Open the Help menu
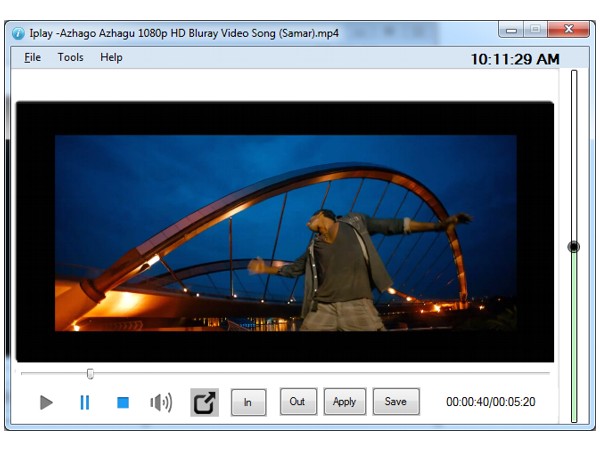Viewport: 600px width, 450px height. 111,57
